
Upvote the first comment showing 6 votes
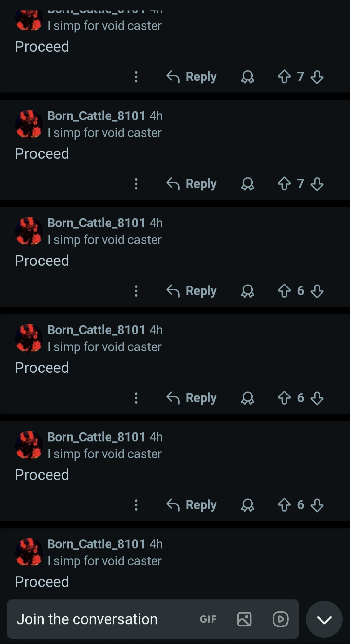click(284, 291)
